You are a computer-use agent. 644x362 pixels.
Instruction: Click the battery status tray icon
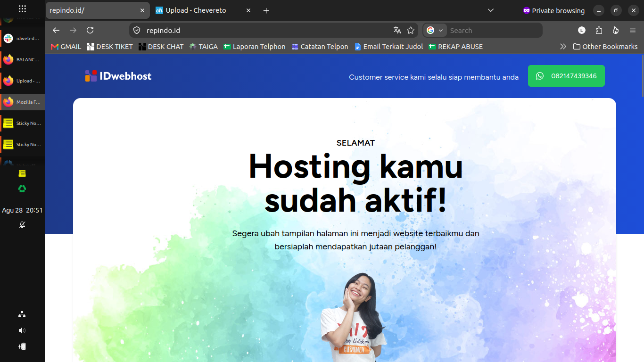pos(22,346)
